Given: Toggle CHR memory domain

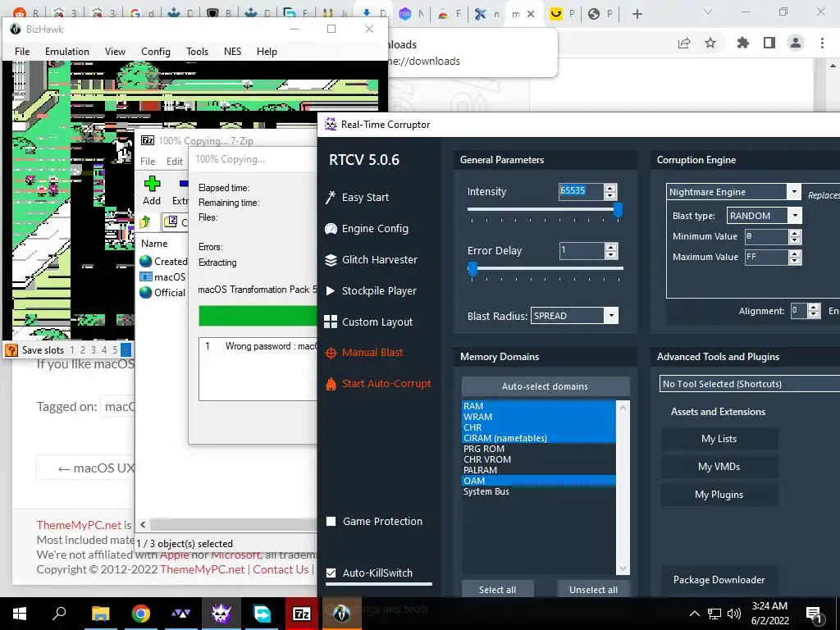Looking at the screenshot, I should point(539,427).
